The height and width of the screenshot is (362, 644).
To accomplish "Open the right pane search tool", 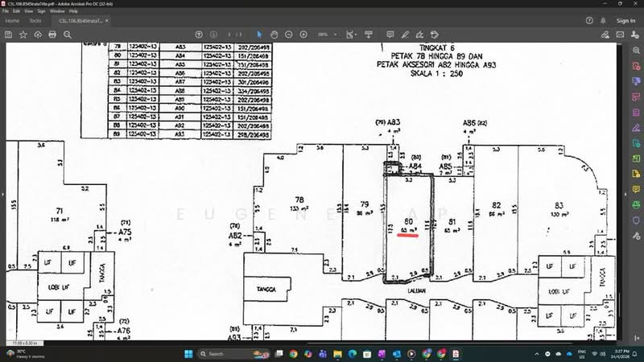I will coord(636,51).
